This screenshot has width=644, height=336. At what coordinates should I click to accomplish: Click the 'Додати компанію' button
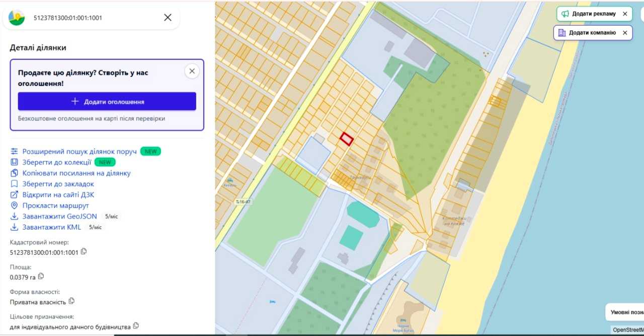pyautogui.click(x=593, y=33)
